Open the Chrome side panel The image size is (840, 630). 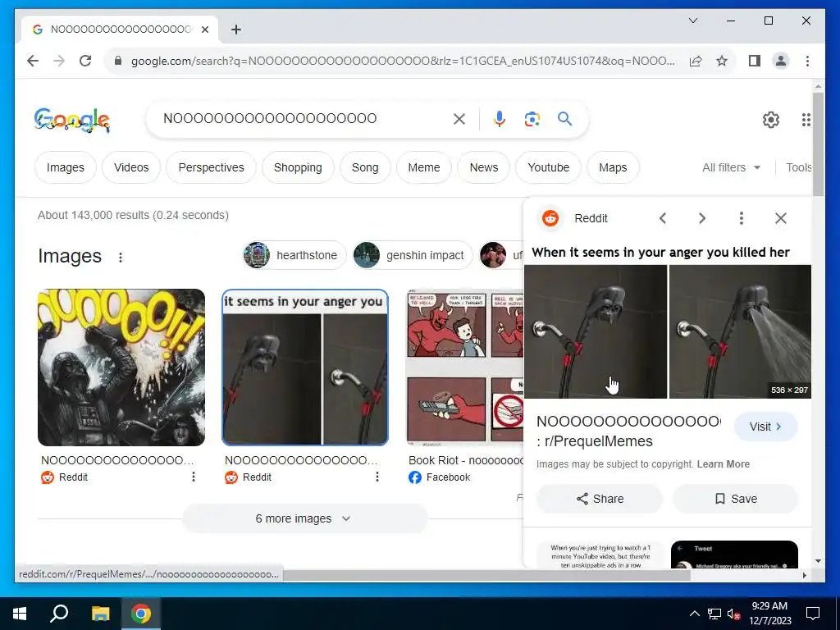[755, 61]
